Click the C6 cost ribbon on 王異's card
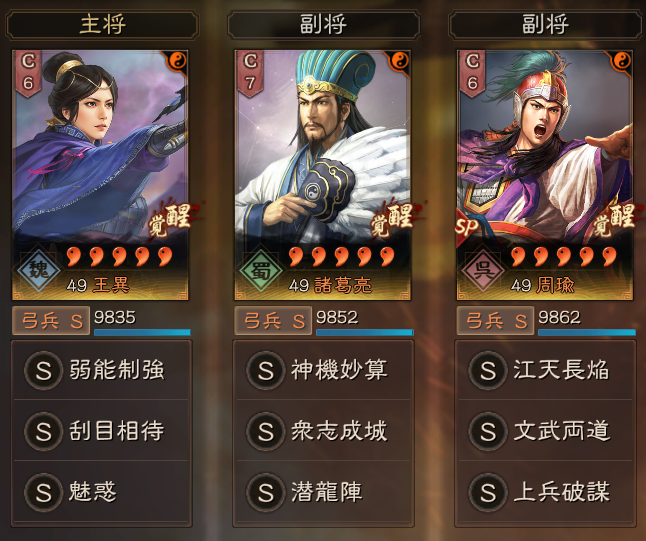Viewport: 646px width, 541px height. point(28,73)
